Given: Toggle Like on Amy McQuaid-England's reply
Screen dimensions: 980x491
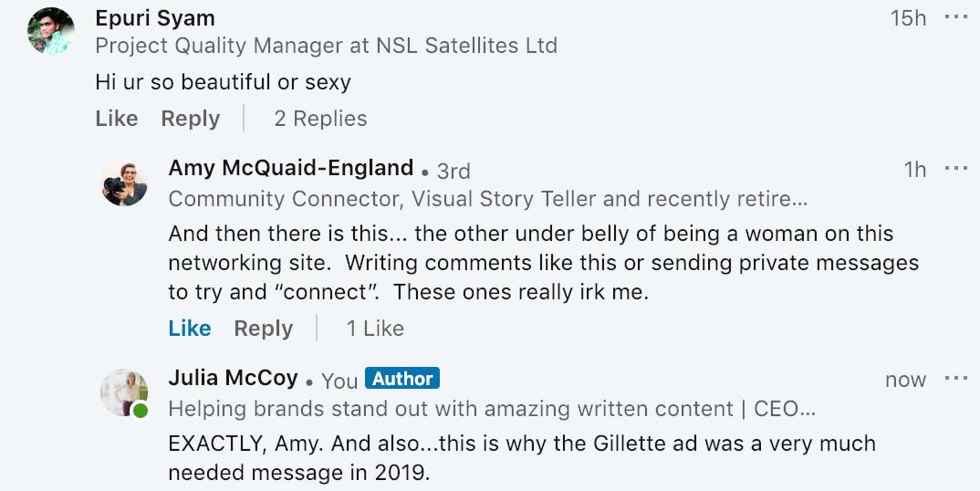Looking at the screenshot, I should point(190,329).
